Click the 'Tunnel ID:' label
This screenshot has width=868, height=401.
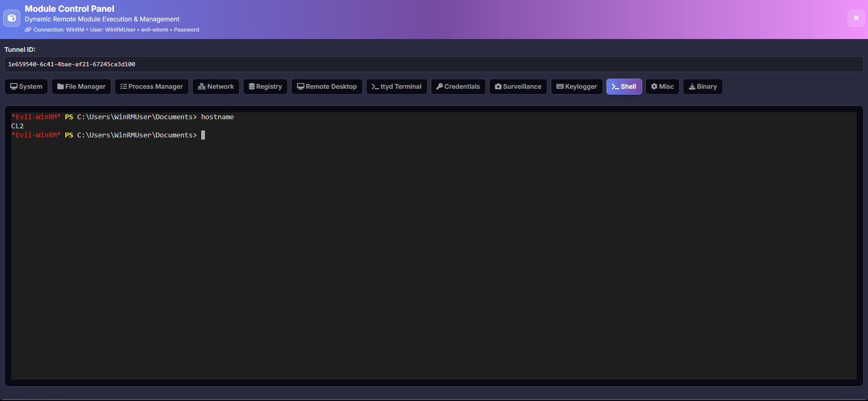tap(20, 50)
